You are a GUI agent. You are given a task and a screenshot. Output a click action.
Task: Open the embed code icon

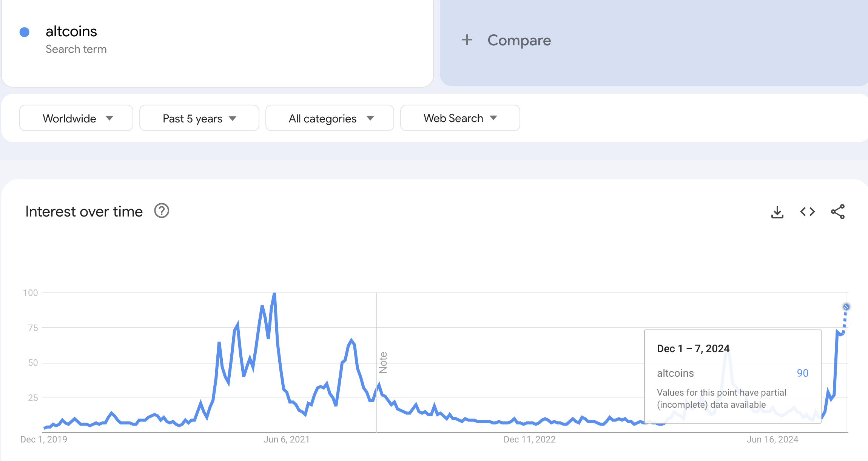pyautogui.click(x=807, y=212)
